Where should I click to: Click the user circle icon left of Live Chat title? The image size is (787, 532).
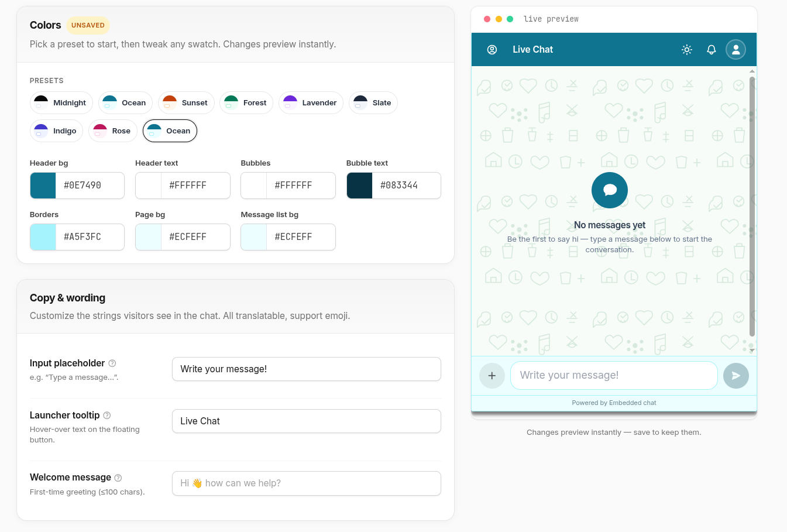[492, 50]
